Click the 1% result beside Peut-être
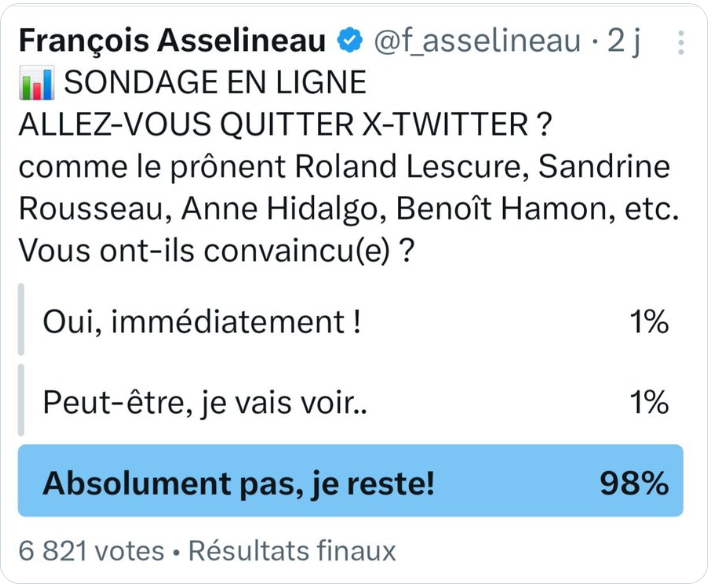Image resolution: width=714 pixels, height=586 pixels. tap(649, 403)
